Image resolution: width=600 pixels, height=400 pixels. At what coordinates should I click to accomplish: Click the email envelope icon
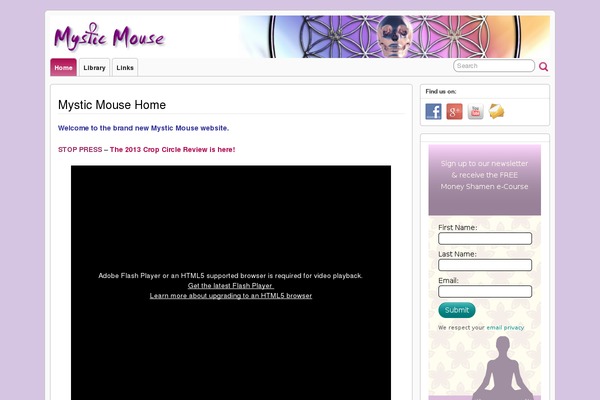[x=497, y=111]
